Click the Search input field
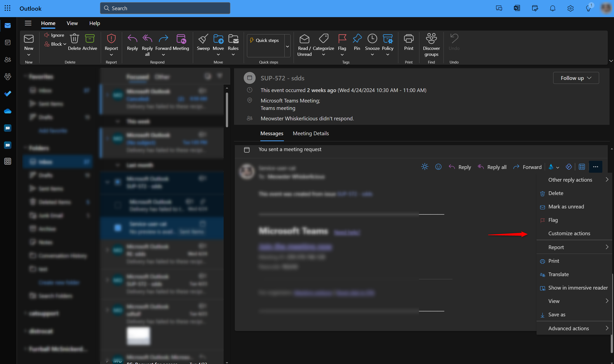The image size is (614, 364). point(165,8)
